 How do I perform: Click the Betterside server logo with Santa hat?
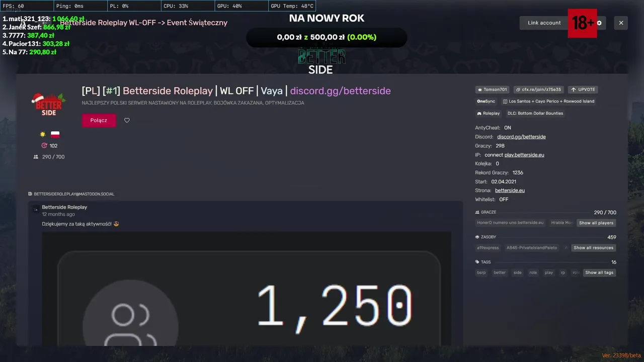tap(48, 105)
